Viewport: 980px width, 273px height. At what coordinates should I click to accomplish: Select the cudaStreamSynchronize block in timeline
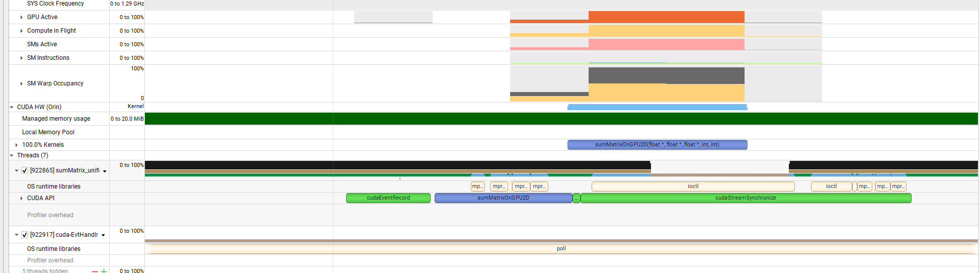[x=745, y=198]
